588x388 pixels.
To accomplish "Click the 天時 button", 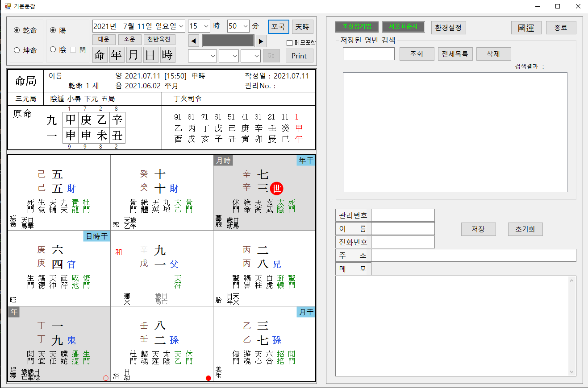I will coord(303,26).
